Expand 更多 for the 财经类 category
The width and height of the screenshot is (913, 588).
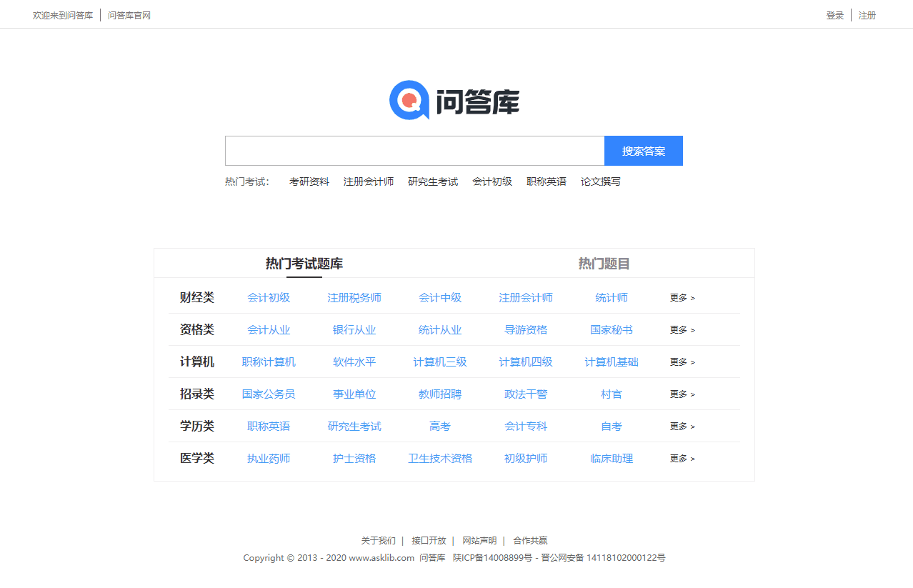click(682, 297)
